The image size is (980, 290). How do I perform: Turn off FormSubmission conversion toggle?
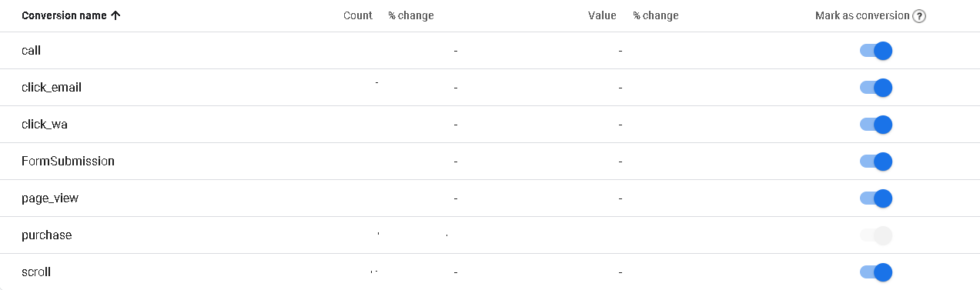coord(876,162)
